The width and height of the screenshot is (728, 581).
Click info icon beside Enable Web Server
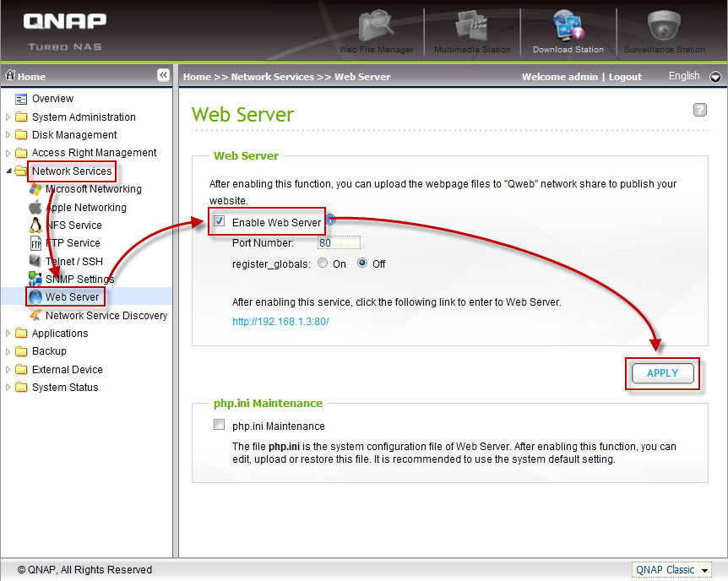(330, 220)
